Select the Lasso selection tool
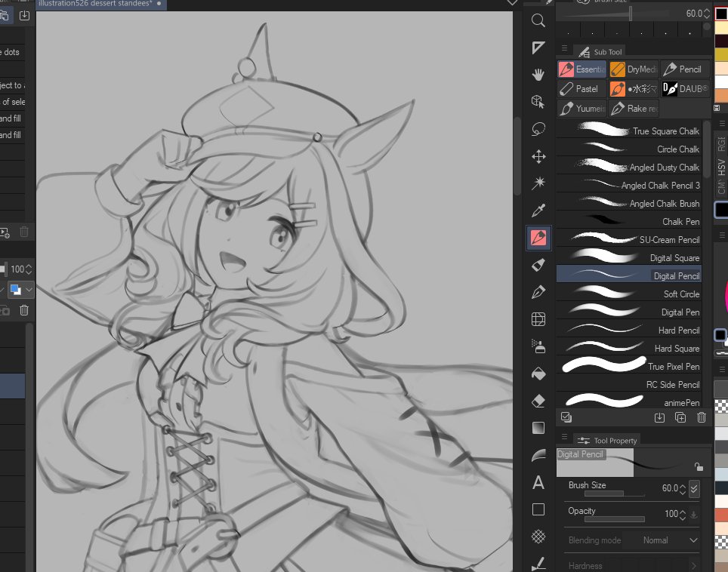This screenshot has height=572, width=728. pos(538,129)
